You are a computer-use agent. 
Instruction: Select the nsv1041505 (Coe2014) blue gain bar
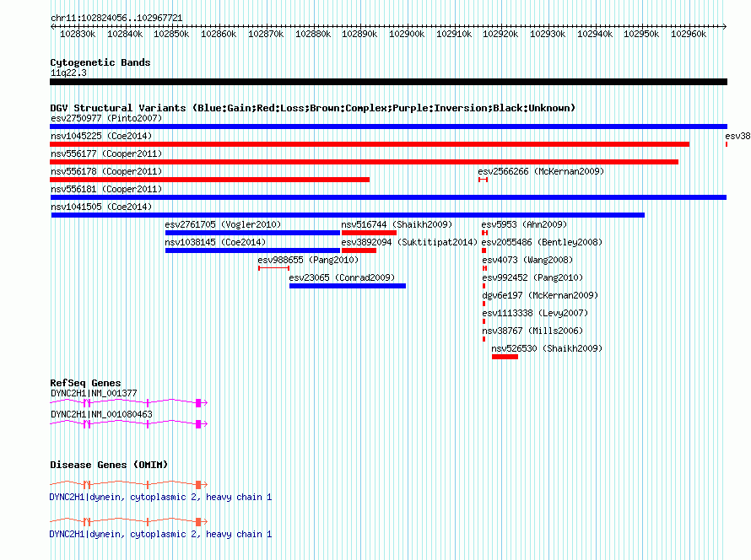tap(348, 215)
